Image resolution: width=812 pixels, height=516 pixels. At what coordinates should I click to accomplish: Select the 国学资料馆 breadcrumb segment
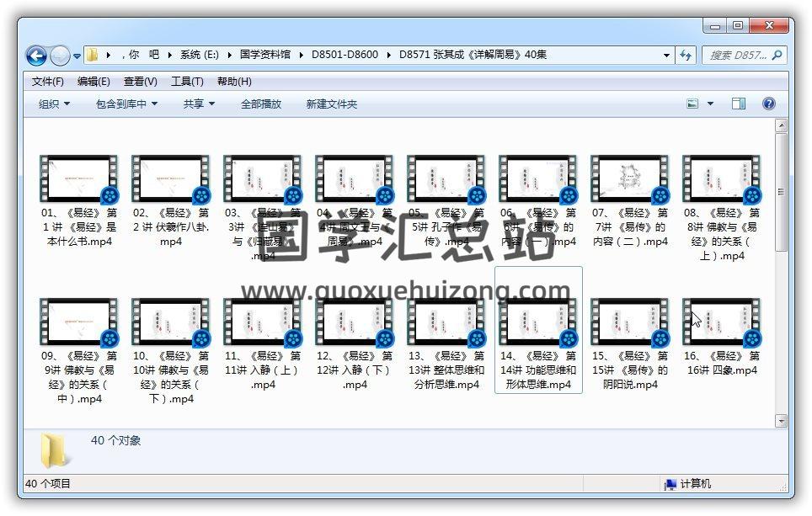point(264,55)
